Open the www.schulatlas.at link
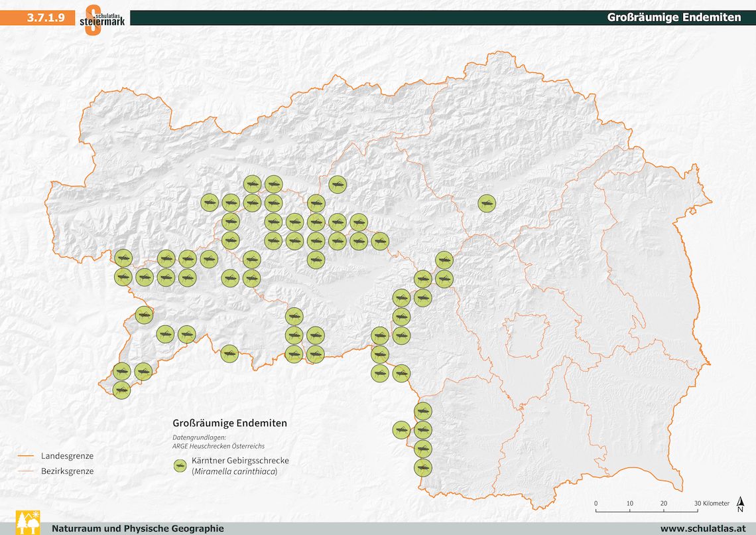The image size is (756, 535). coord(701,528)
